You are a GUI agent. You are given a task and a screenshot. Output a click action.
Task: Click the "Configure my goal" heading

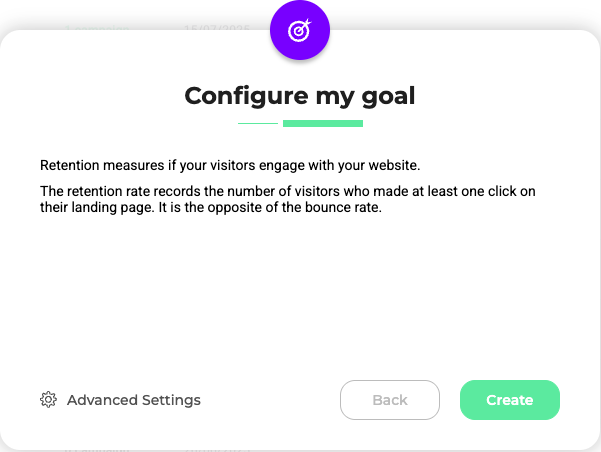click(x=300, y=96)
